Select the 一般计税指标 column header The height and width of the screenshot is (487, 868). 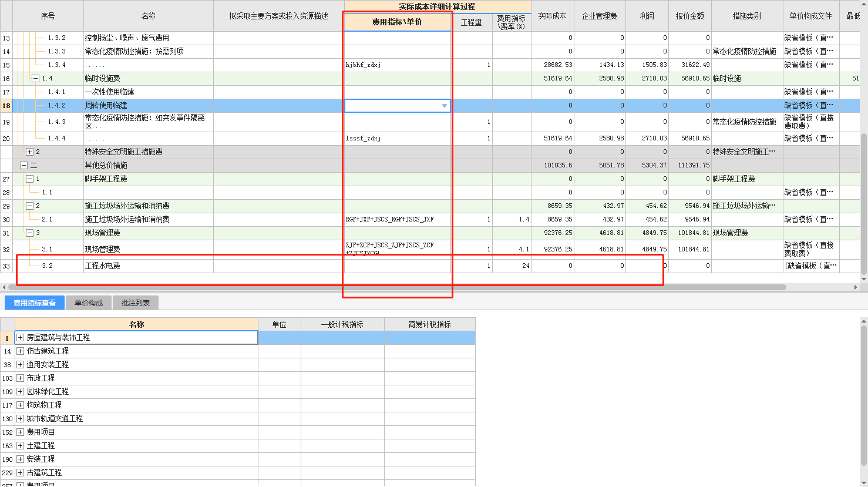[x=342, y=324]
